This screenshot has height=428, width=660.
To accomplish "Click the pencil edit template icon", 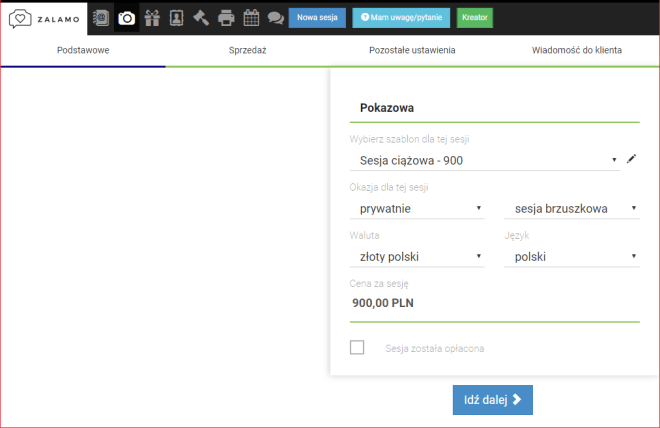I will (631, 159).
